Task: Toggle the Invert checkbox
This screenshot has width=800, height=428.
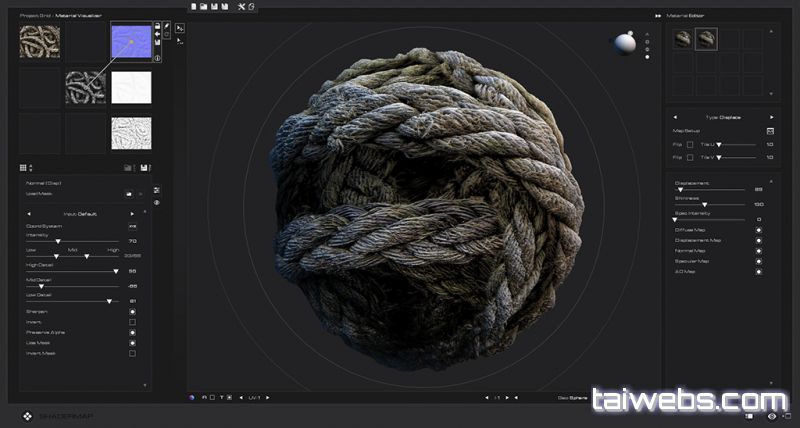Action: point(132,322)
